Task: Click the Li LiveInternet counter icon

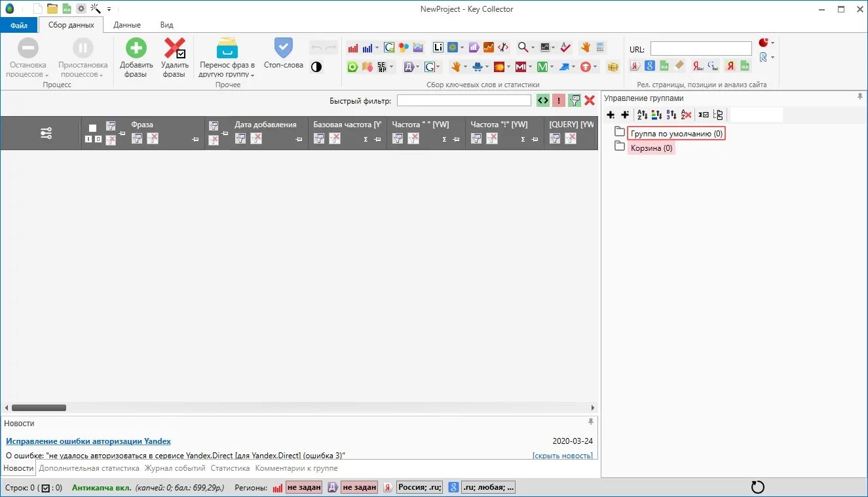Action: point(438,47)
